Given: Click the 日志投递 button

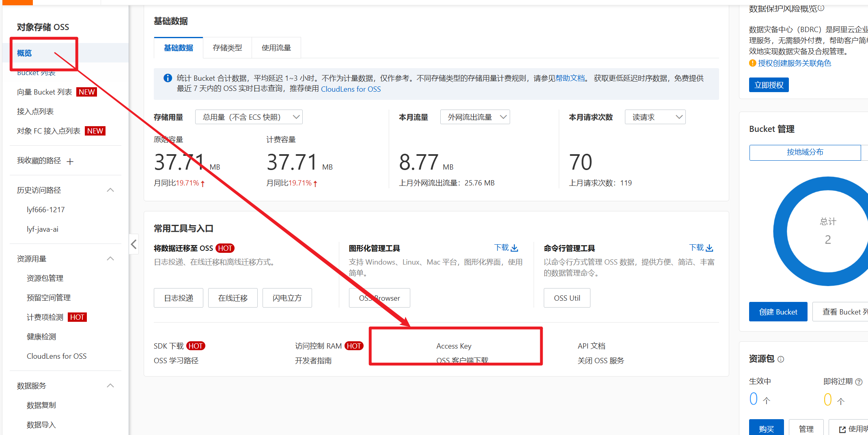Looking at the screenshot, I should coord(179,298).
